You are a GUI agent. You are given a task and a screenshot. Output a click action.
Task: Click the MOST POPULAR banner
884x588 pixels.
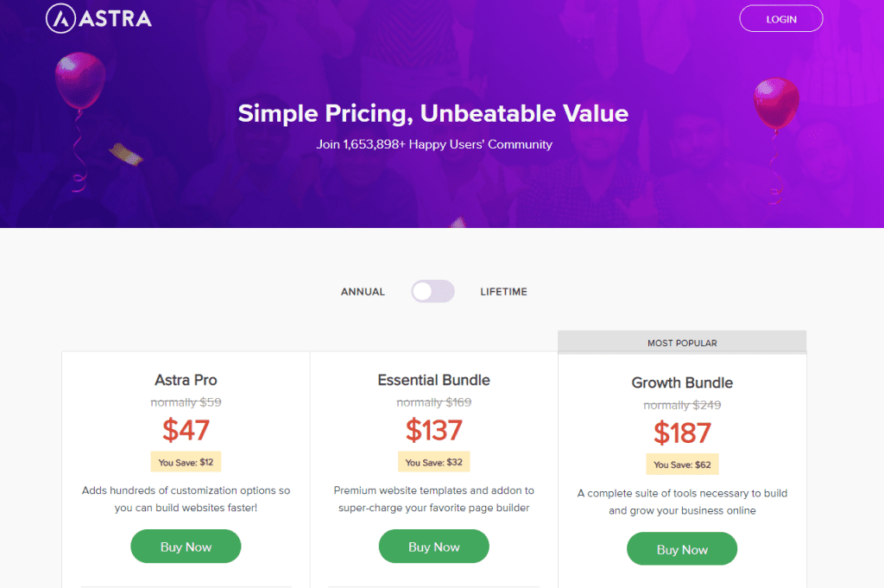tap(682, 343)
